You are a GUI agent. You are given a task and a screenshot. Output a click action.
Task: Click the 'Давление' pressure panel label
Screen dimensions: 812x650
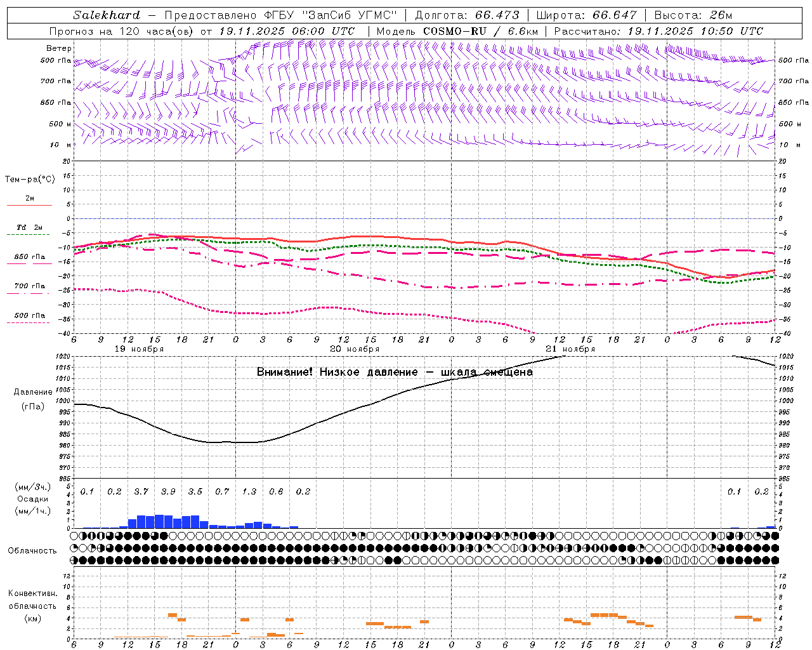pyautogui.click(x=33, y=392)
